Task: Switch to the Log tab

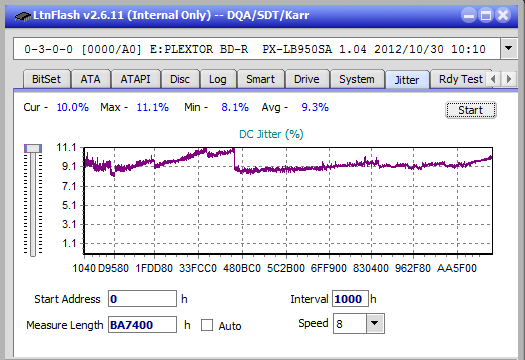Action: [218, 79]
